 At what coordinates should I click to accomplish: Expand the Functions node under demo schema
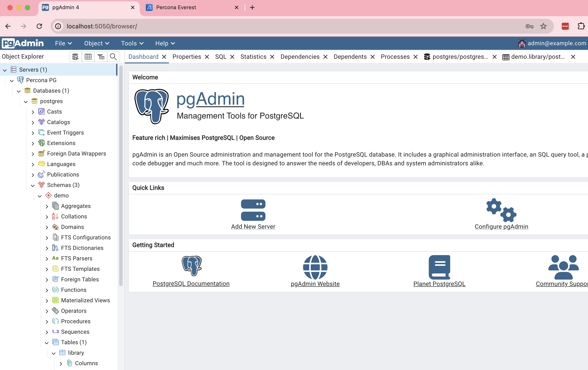point(47,290)
